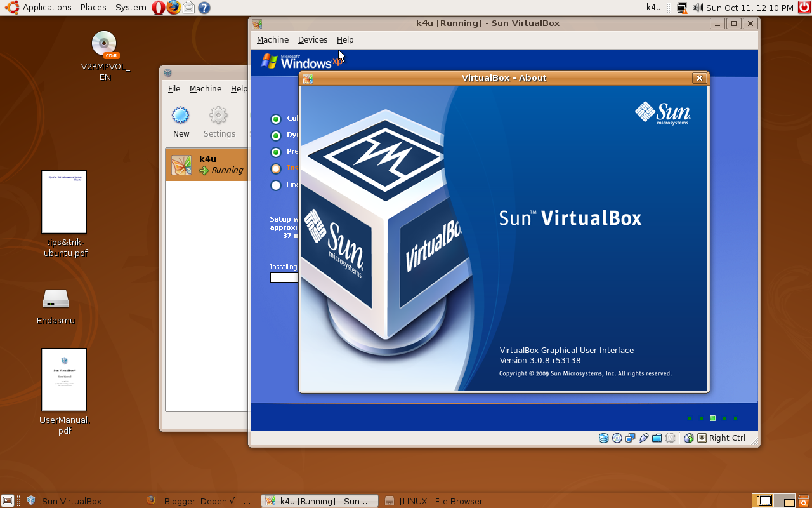Click the first green setup step radio marker
The image size is (812, 508).
pos(275,119)
